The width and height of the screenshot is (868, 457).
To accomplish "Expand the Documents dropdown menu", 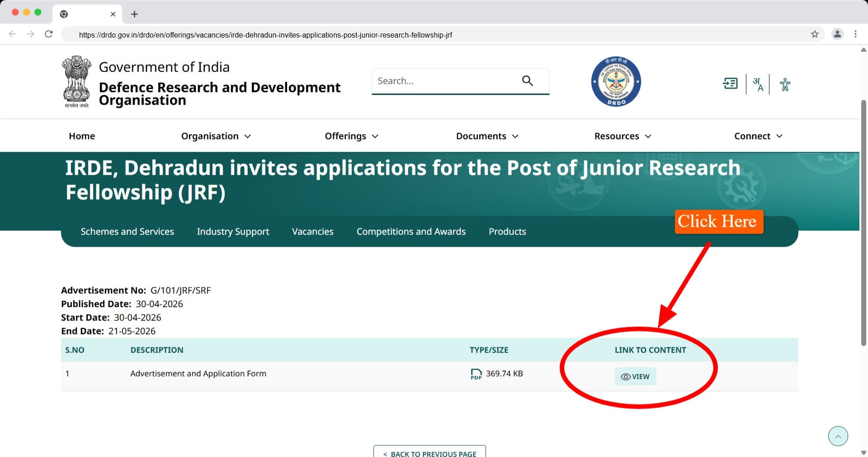I will 487,136.
